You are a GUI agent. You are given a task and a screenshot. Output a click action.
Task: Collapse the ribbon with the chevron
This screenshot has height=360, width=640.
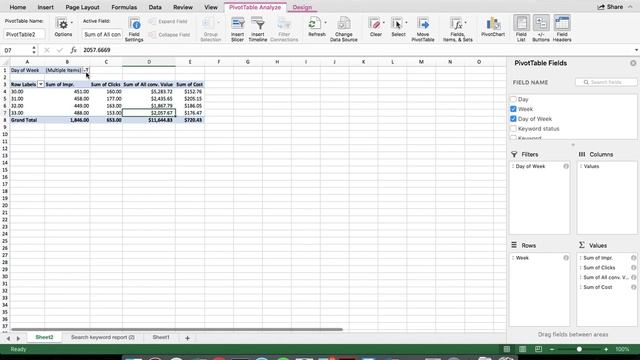631,7
